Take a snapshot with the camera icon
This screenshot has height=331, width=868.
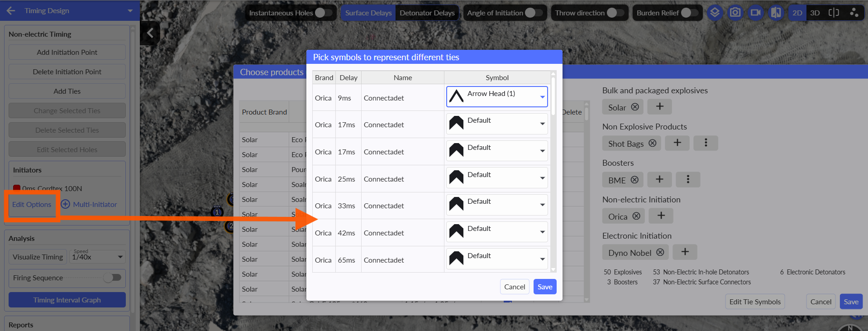735,13
